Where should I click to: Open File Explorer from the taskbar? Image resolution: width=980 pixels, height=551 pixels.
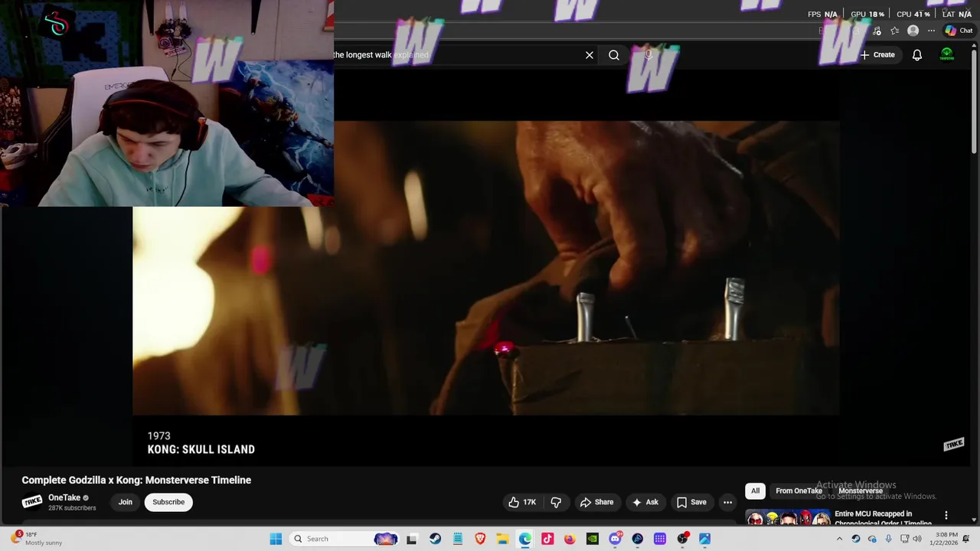click(502, 539)
